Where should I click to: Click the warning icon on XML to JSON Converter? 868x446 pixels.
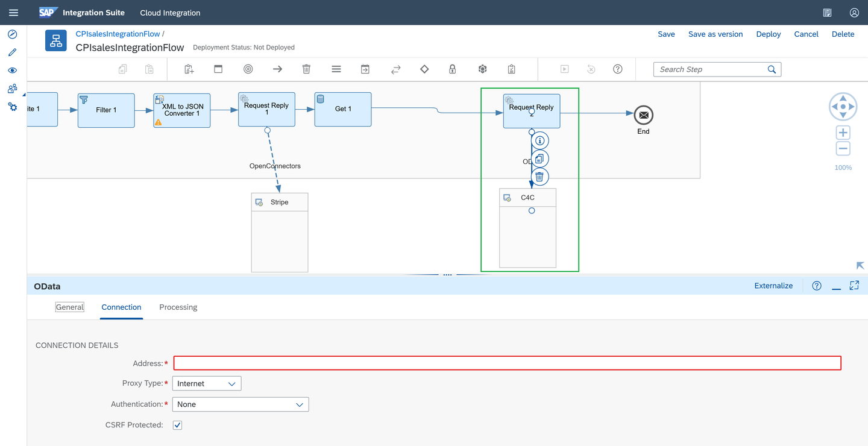click(159, 122)
